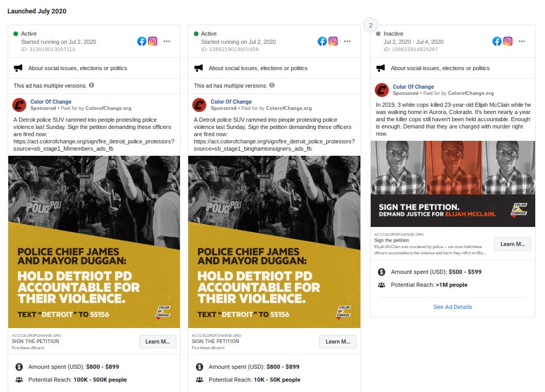
Task: Open Color Of Change page link in first ad
Action: click(51, 102)
